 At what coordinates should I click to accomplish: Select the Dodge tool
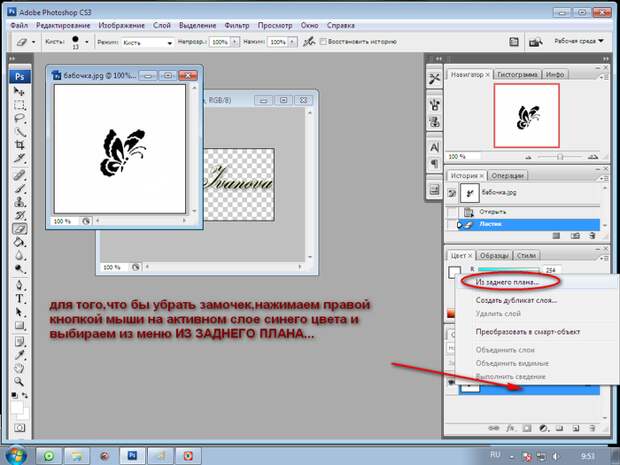[19, 269]
